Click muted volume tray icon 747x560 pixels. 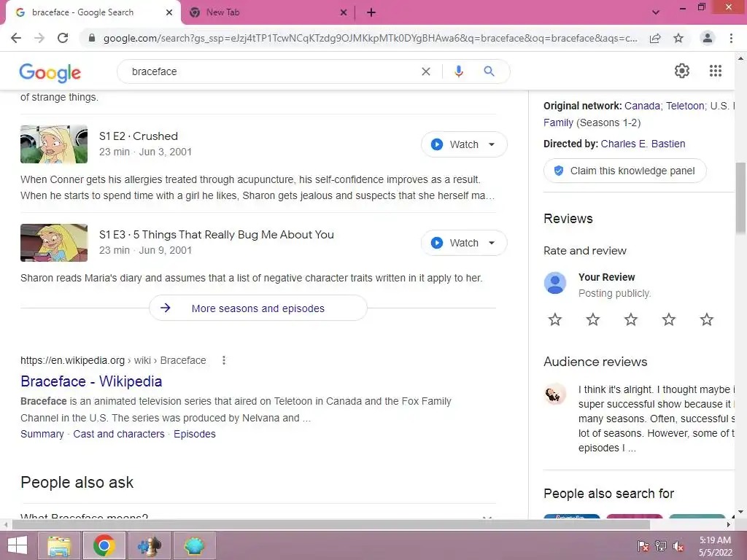point(678,545)
